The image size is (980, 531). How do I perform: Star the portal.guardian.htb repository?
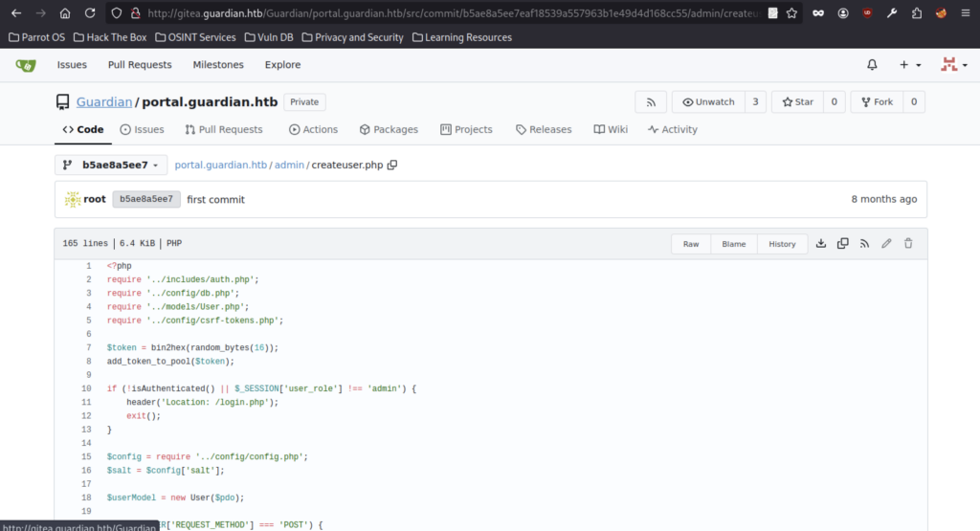click(x=797, y=102)
